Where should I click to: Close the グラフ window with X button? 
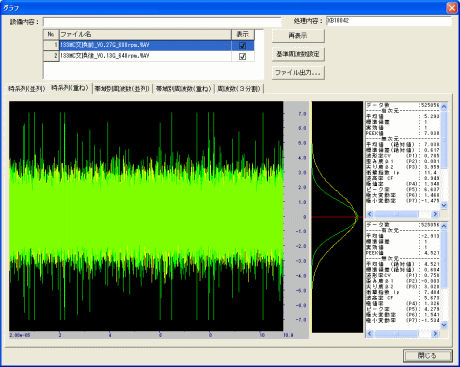coord(452,7)
